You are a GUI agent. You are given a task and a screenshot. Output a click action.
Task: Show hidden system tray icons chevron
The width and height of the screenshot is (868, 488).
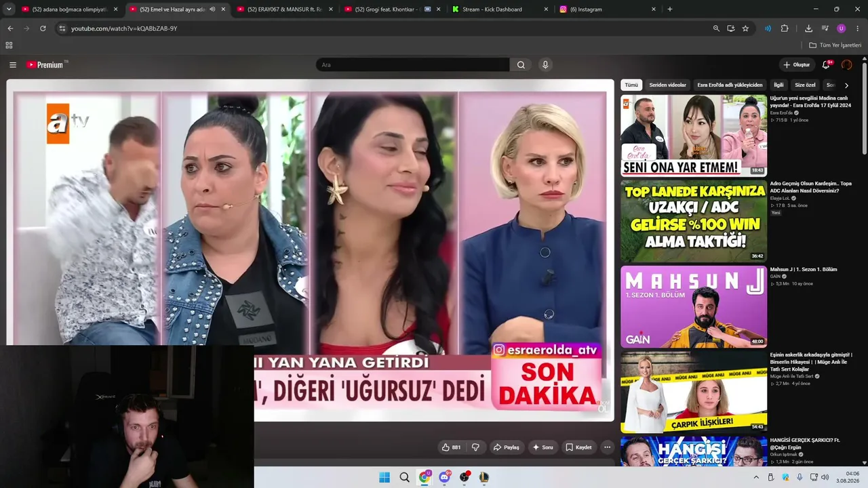click(x=756, y=477)
